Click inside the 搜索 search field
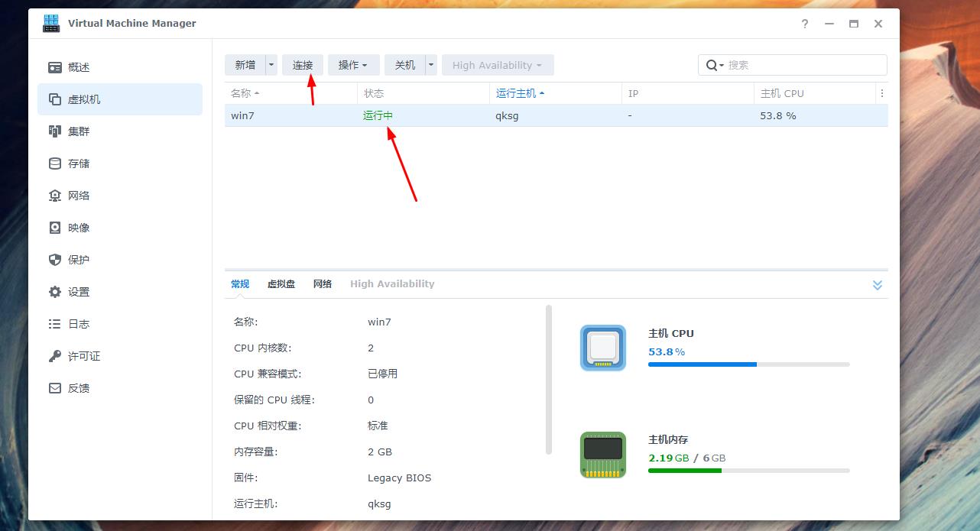Screen dimensions: 980x531 point(795,65)
